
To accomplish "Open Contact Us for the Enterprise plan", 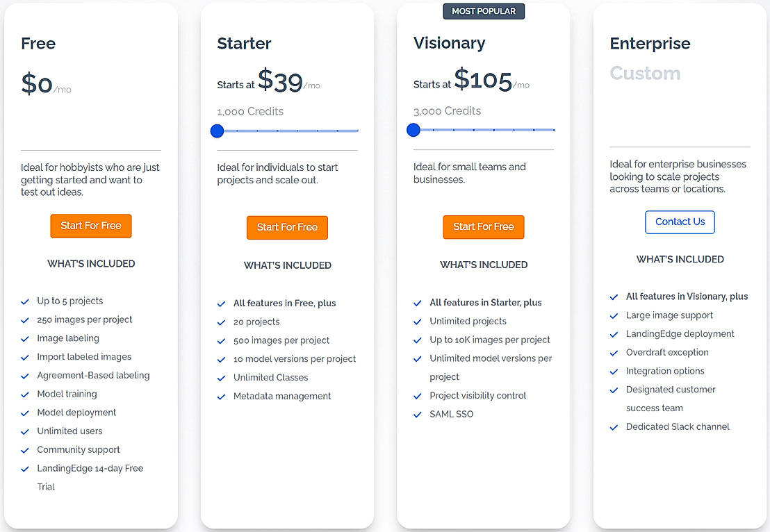I will pos(680,222).
